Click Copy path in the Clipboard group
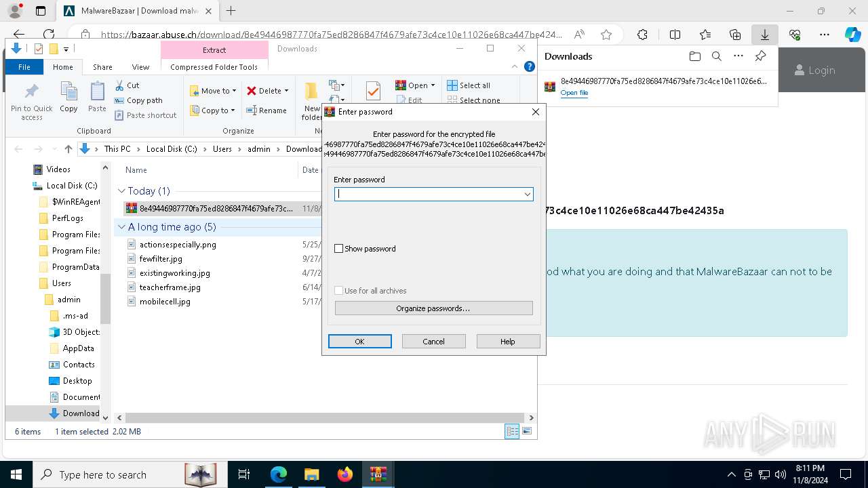 click(138, 100)
